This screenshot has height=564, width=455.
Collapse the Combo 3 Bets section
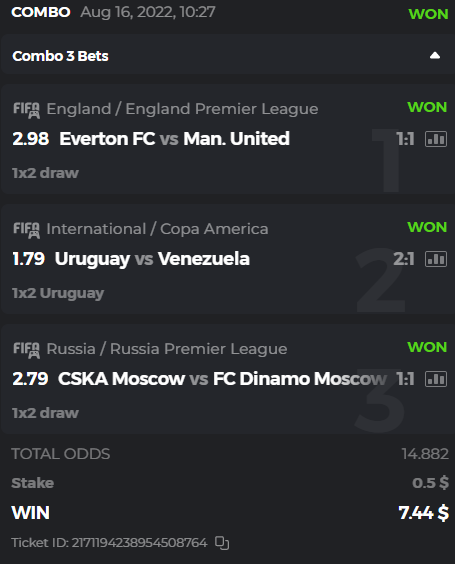coord(435,56)
